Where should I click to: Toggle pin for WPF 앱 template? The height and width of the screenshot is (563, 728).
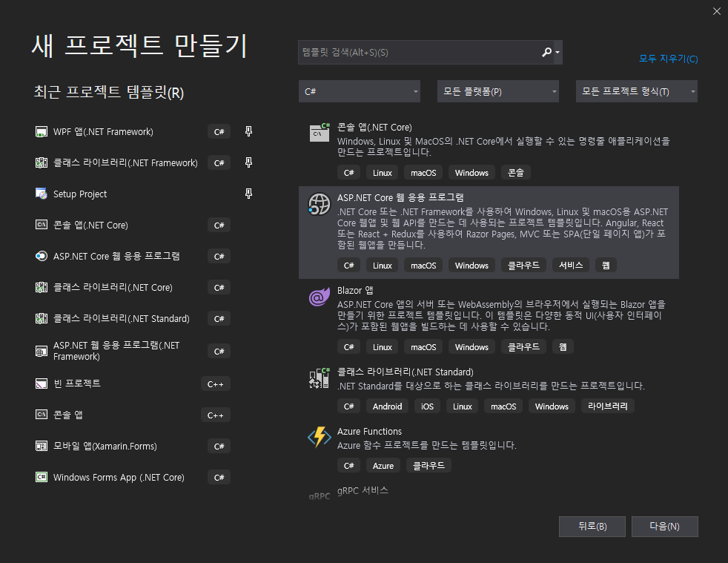249,132
